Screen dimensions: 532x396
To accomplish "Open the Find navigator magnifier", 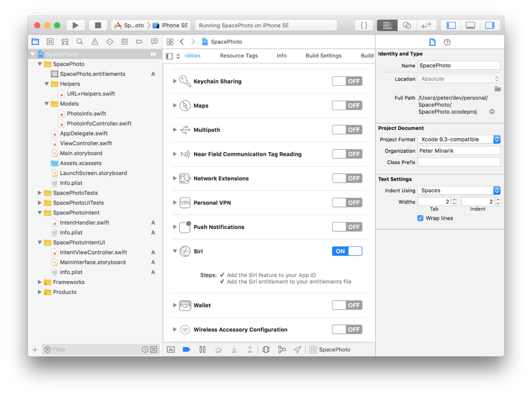I will [80, 42].
